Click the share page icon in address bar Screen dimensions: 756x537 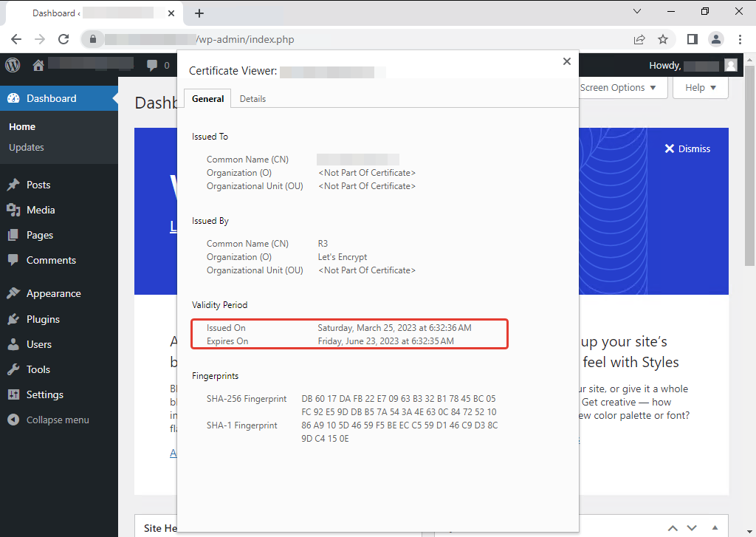[x=639, y=39]
